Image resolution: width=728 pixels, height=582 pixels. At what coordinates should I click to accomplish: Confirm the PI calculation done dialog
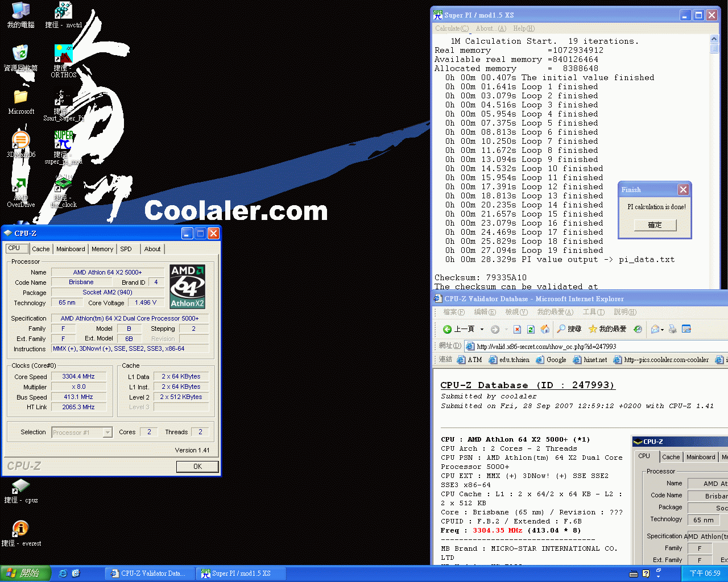coord(655,225)
